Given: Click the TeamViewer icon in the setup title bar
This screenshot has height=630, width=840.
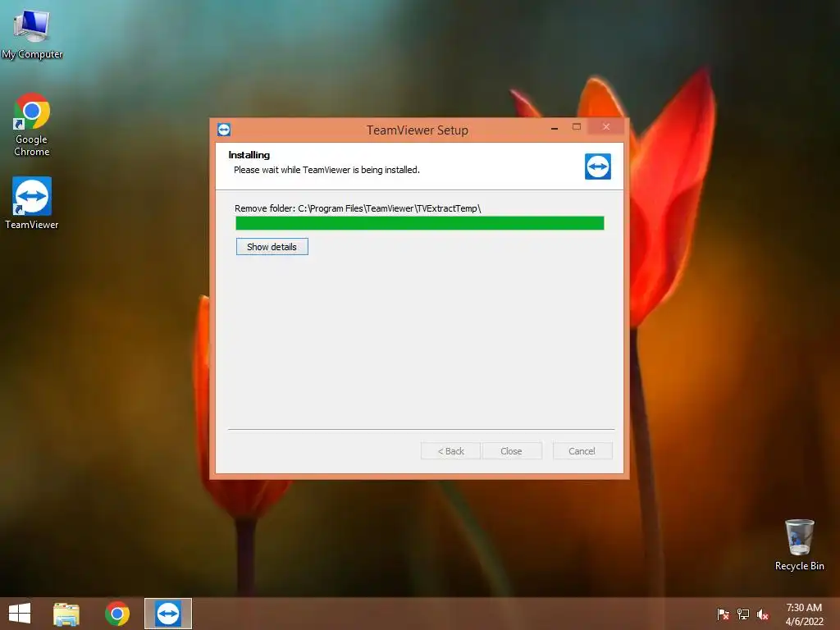Looking at the screenshot, I should coord(224,130).
